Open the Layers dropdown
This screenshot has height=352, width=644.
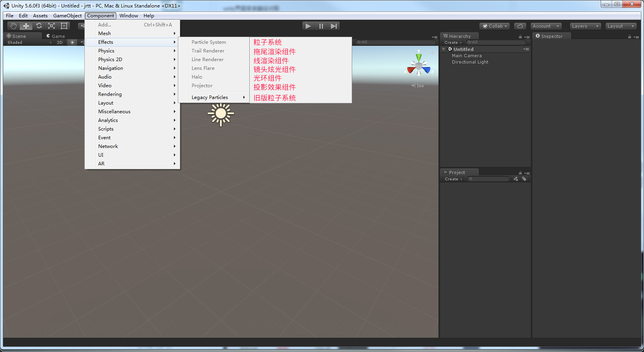(585, 26)
